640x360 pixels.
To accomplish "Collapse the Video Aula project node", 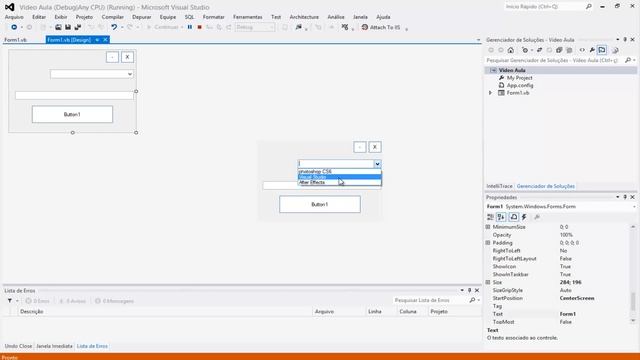I will (493, 70).
